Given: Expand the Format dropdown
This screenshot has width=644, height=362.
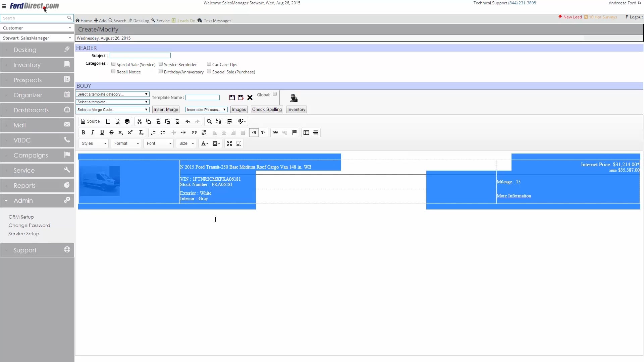Looking at the screenshot, I should (126, 143).
